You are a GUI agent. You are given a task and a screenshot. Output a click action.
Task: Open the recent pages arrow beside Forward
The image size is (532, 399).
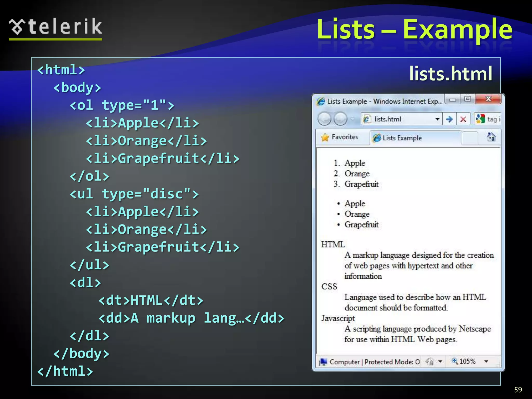353,119
